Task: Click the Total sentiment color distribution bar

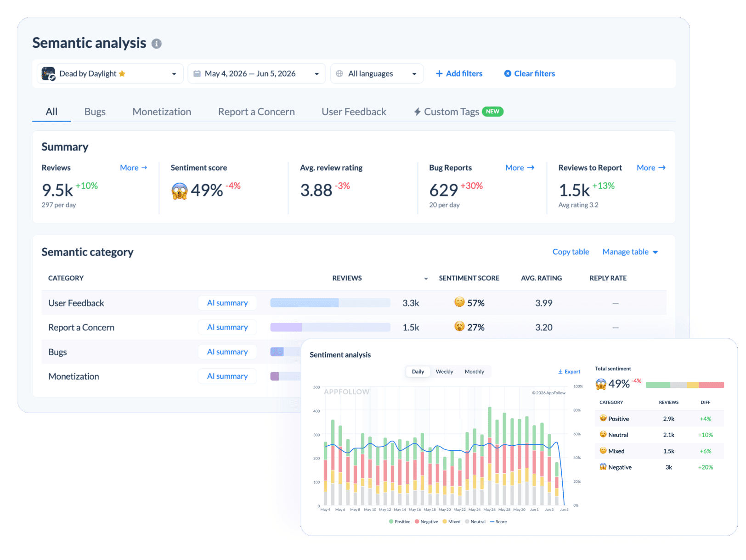Action: 684,385
